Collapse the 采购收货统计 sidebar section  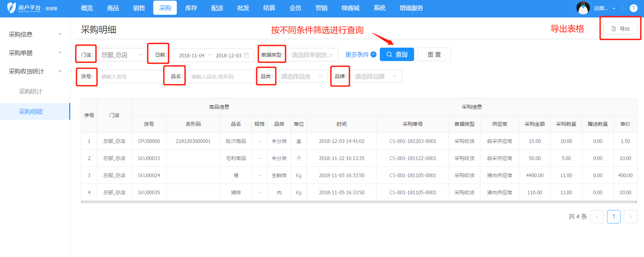pyautogui.click(x=35, y=71)
